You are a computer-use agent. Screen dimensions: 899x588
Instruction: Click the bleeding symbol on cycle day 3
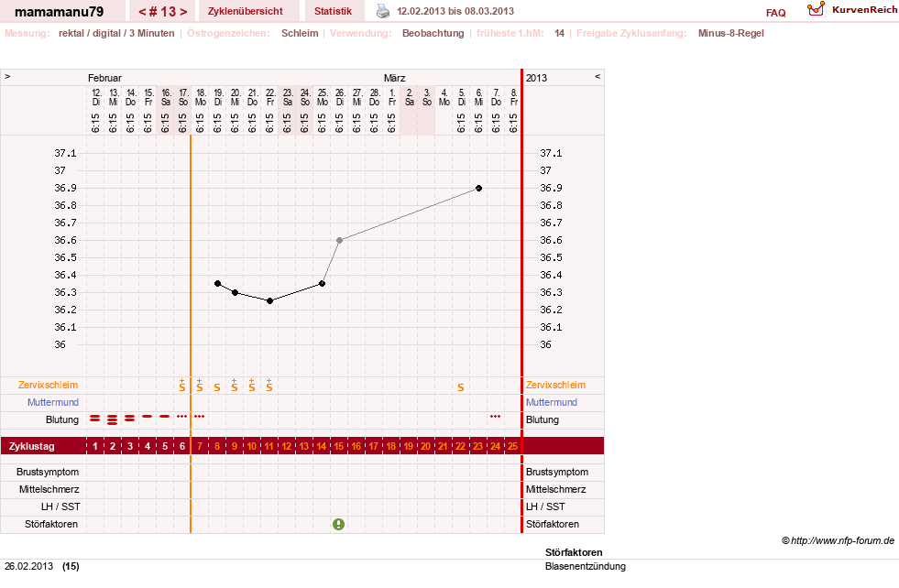[130, 419]
